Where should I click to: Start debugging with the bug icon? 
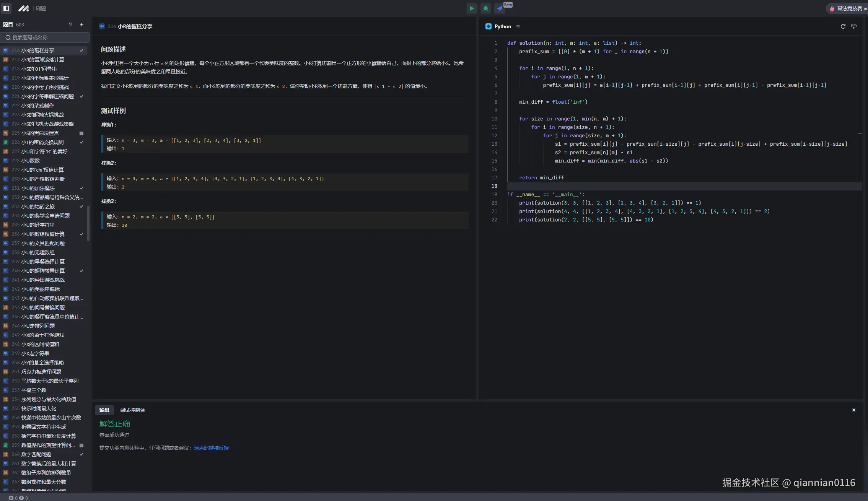(485, 8)
